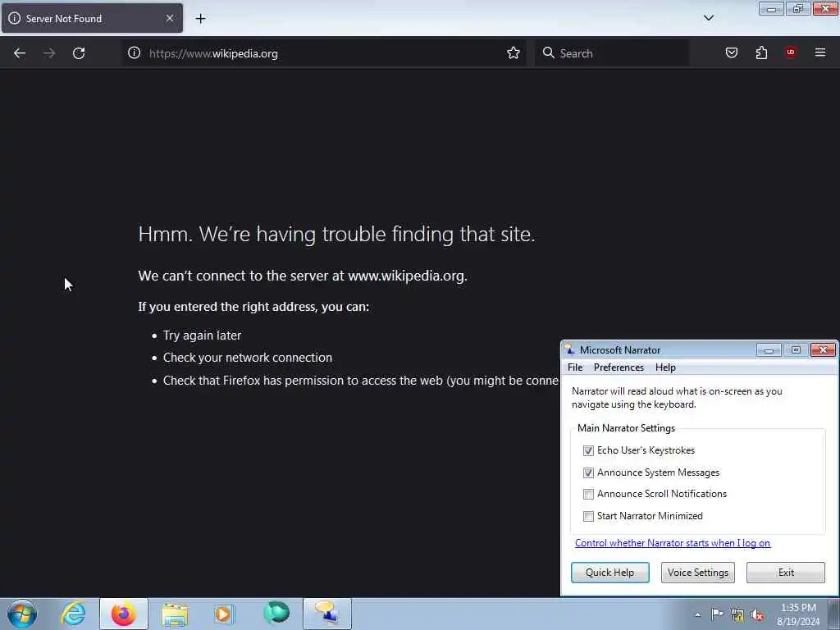Click the Show desktop strip on taskbar

(x=834, y=614)
